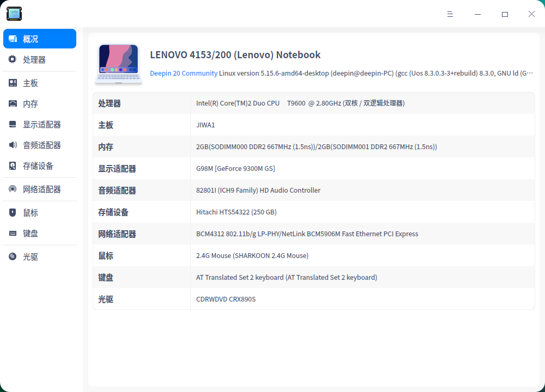The height and width of the screenshot is (392, 545).
Task: Select the 82801I HD Audio Controller value
Action: click(x=258, y=190)
